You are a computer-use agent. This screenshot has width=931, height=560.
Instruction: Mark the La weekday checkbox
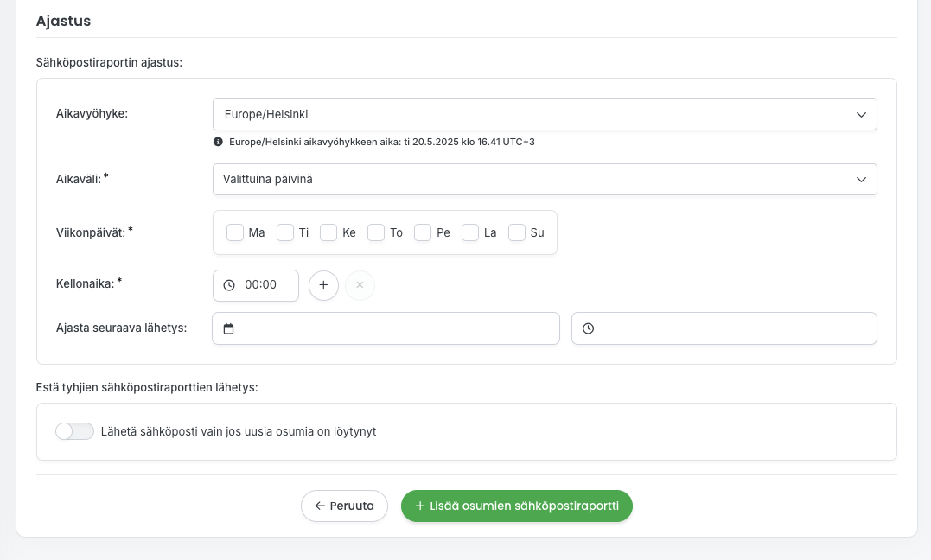coord(470,232)
